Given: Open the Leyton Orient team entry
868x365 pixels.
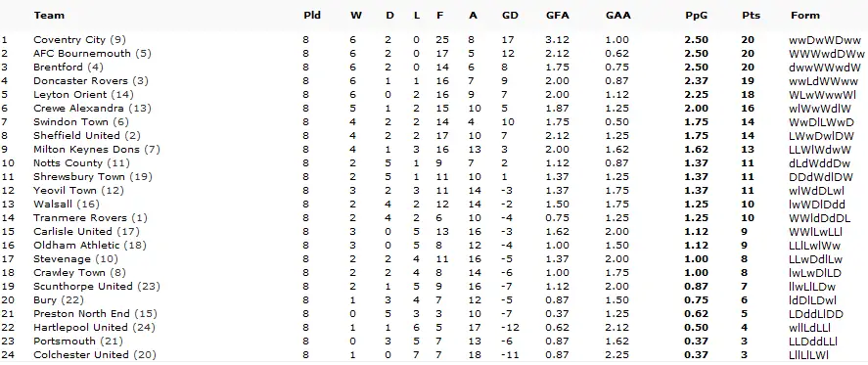Looking at the screenshot, I should [x=70, y=95].
